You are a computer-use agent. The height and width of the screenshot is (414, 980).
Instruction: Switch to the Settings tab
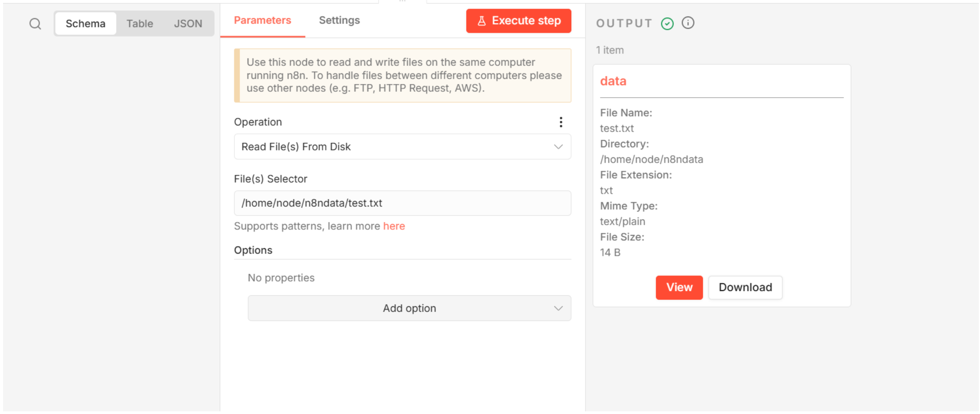point(339,20)
